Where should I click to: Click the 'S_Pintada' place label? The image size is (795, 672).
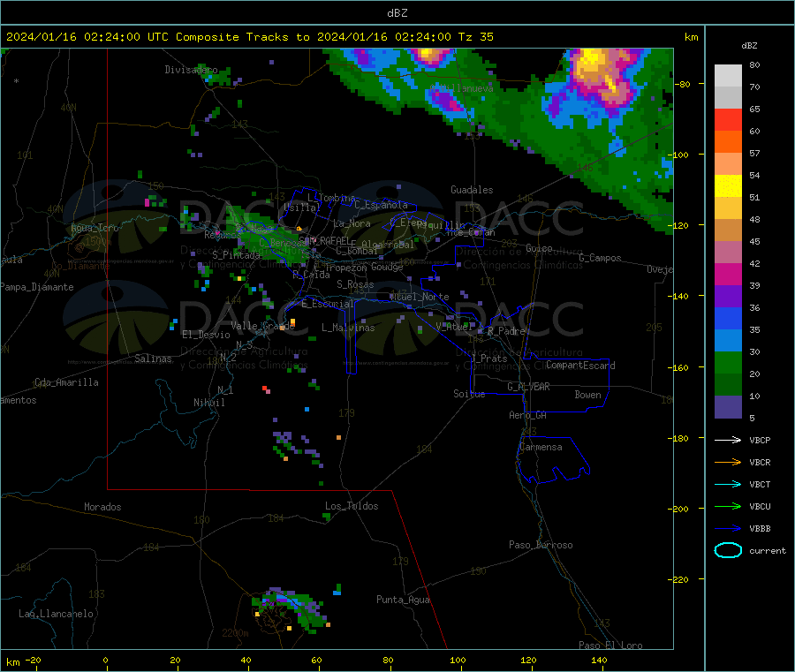(x=236, y=255)
